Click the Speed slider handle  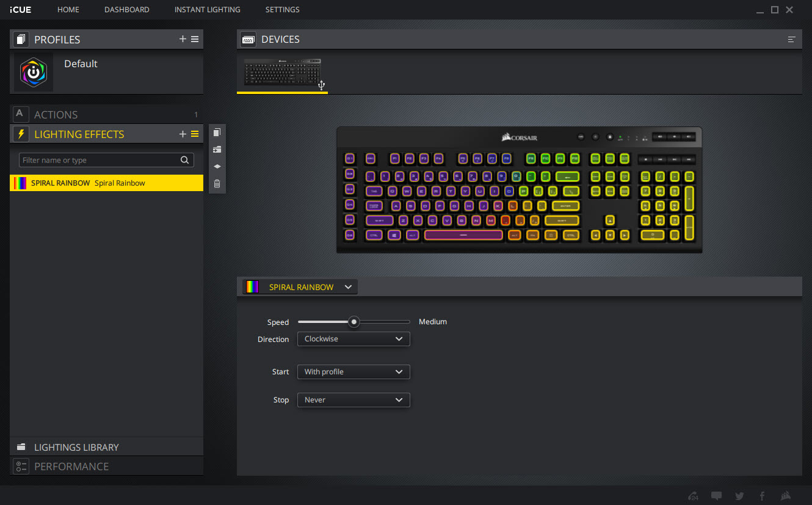[x=353, y=322]
